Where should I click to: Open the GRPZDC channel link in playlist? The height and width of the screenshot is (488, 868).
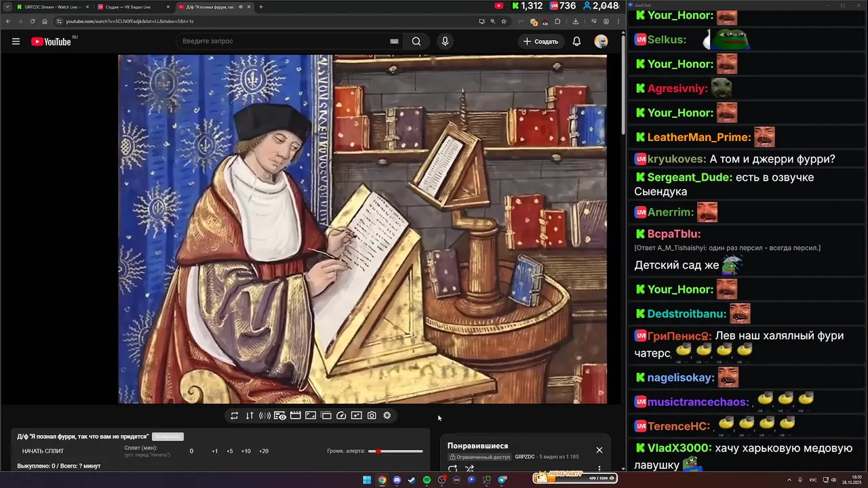click(x=525, y=457)
